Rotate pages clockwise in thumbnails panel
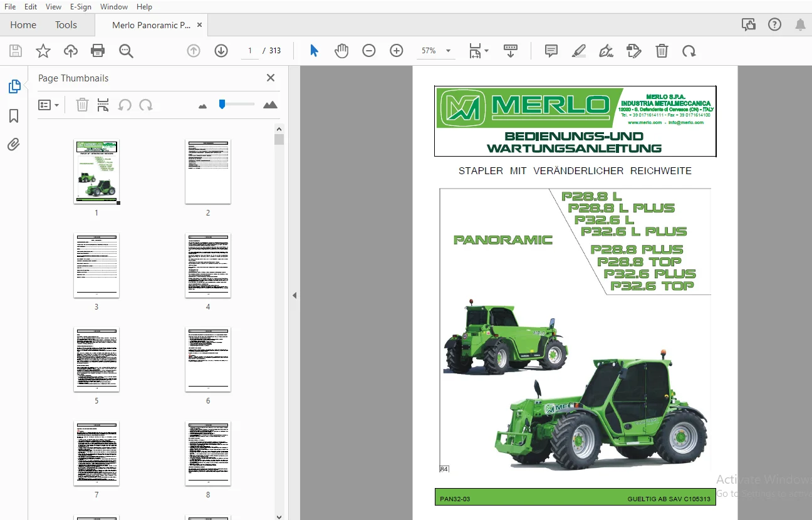 coord(146,105)
